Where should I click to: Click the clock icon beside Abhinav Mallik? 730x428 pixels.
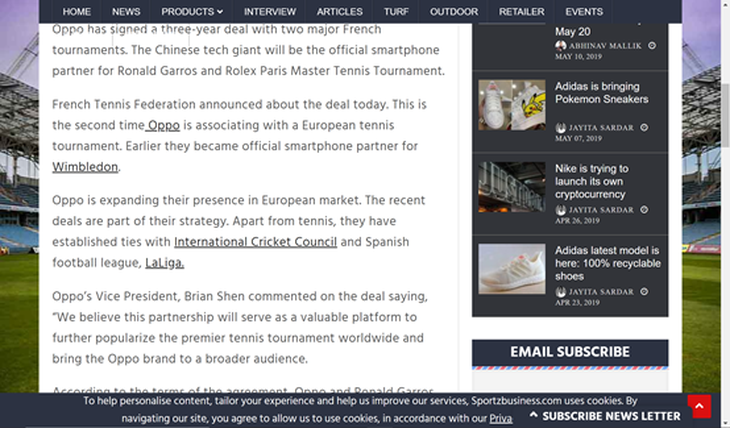[x=652, y=46]
